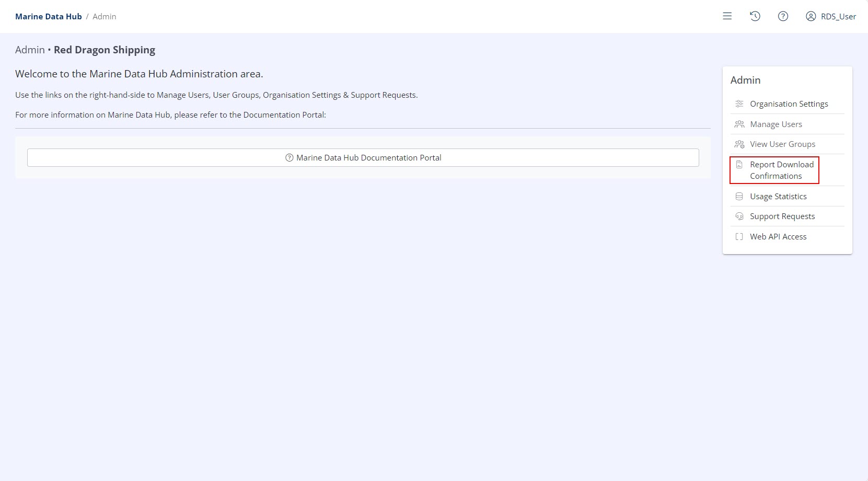The image size is (868, 481).
Task: Open help via top-bar question mark icon
Action: [x=783, y=16]
